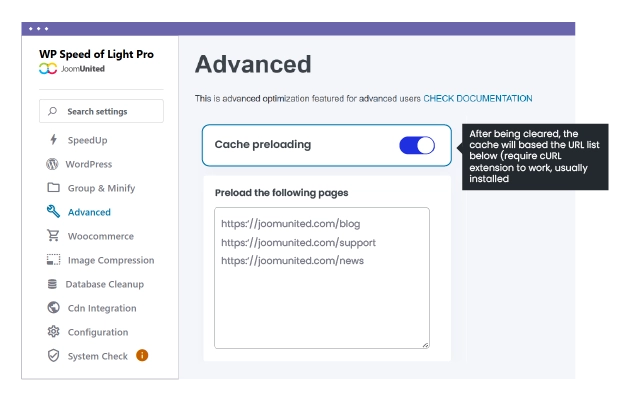Open the WordPress settings section
This screenshot has width=630, height=401.
coord(89,164)
